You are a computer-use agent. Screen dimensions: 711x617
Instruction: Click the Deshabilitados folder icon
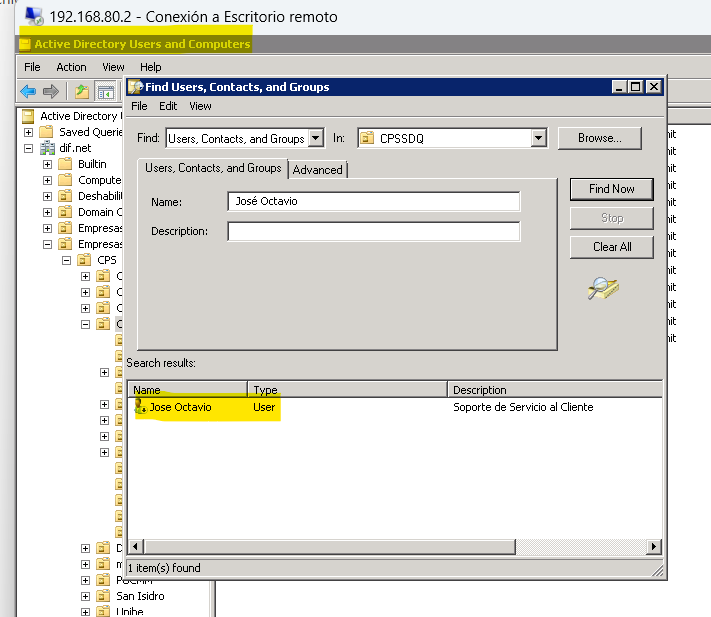(x=65, y=196)
